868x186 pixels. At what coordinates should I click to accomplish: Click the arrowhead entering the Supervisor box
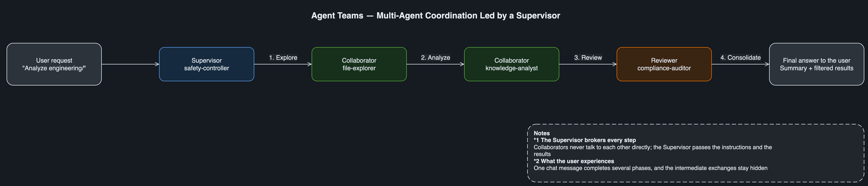157,64
